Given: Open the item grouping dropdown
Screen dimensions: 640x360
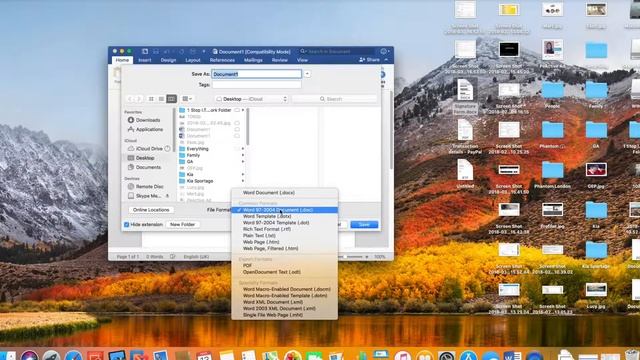Looking at the screenshot, I should click(x=187, y=99).
